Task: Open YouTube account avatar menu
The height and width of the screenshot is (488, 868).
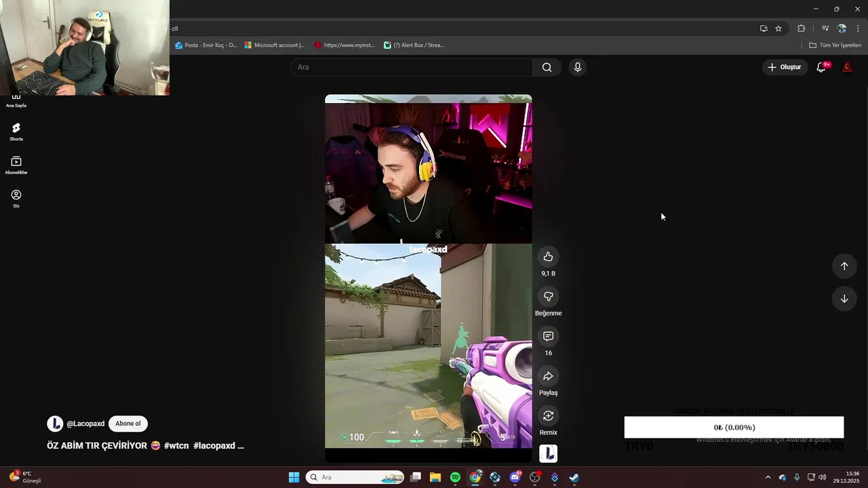Action: click(847, 67)
